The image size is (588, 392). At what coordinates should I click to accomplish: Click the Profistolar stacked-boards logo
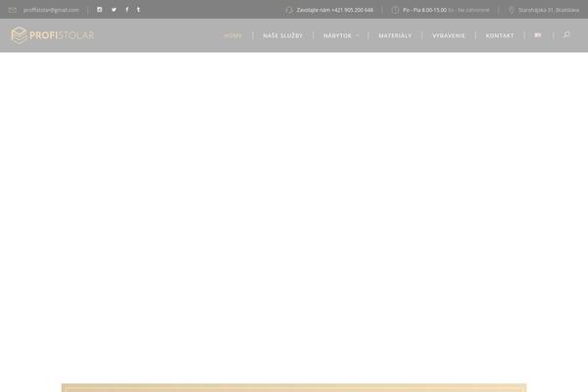[x=19, y=35]
